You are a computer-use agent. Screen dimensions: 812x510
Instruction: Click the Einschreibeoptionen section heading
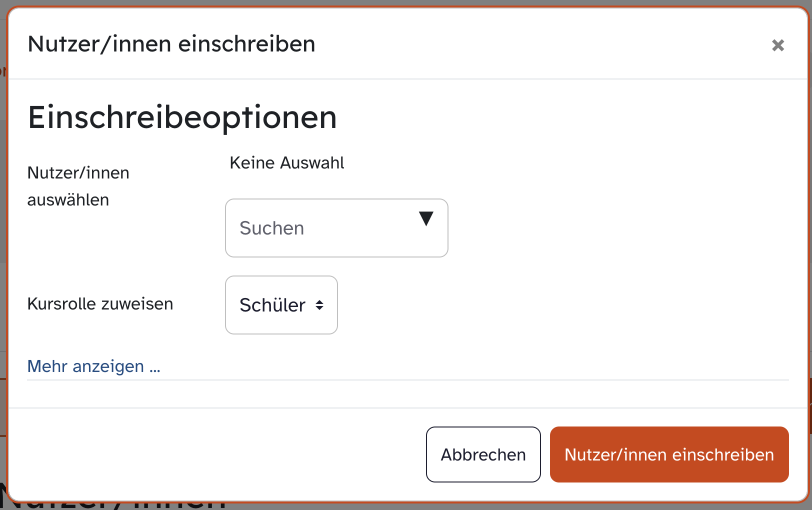click(x=182, y=117)
